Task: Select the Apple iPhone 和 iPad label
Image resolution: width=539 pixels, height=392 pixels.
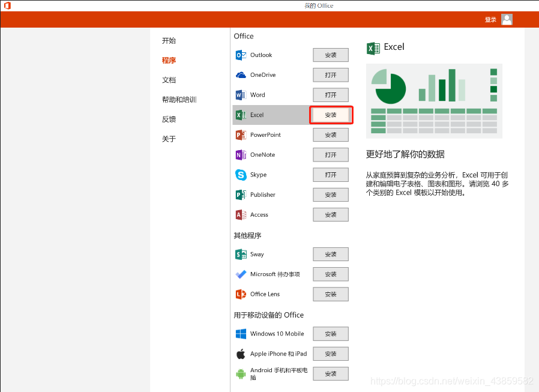Action: tap(279, 354)
